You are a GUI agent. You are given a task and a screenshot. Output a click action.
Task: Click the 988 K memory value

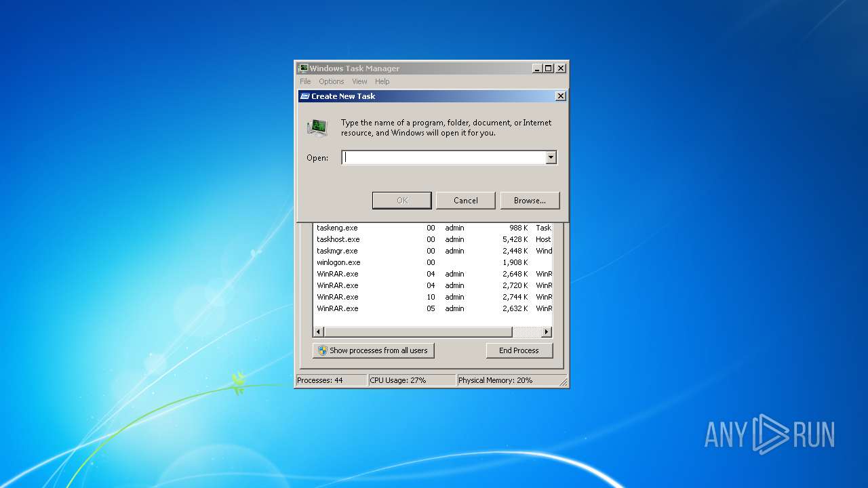point(518,228)
